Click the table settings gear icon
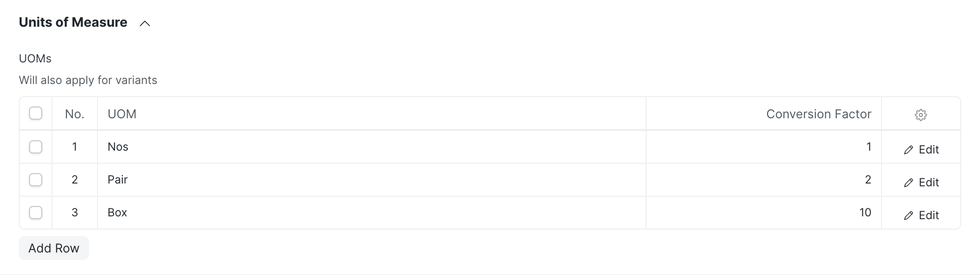The width and height of the screenshot is (980, 275). (x=920, y=115)
